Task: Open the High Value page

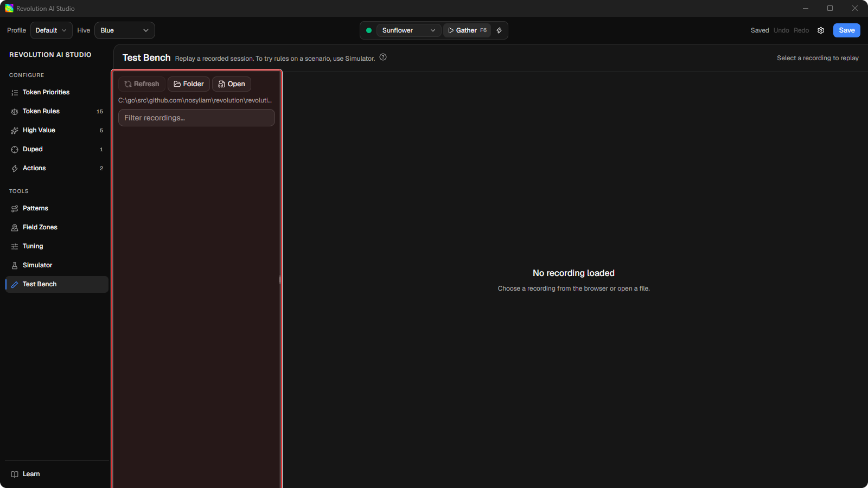Action: click(x=57, y=130)
